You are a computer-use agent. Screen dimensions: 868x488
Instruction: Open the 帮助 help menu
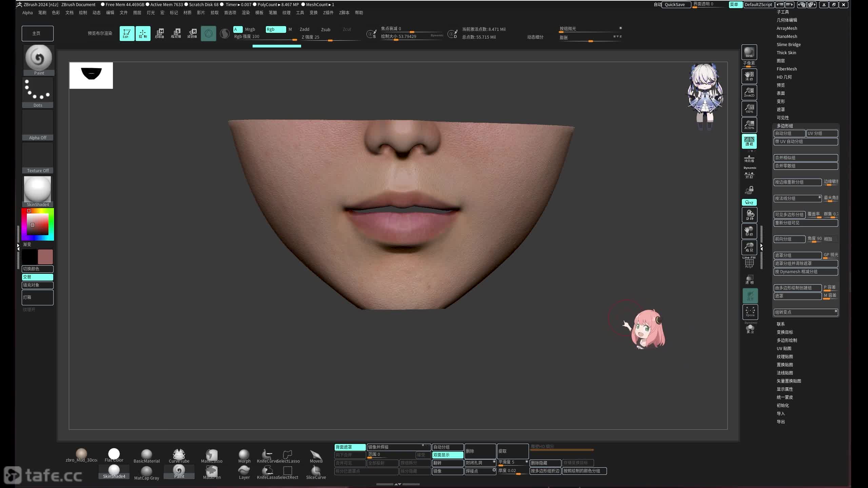359,13
